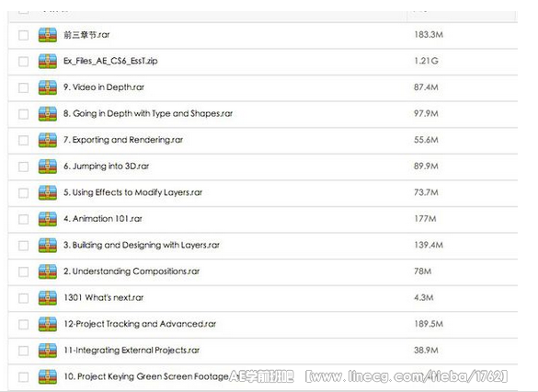Click archive icon for 12-Project Tracking and Advanced.rar

[x=48, y=325]
